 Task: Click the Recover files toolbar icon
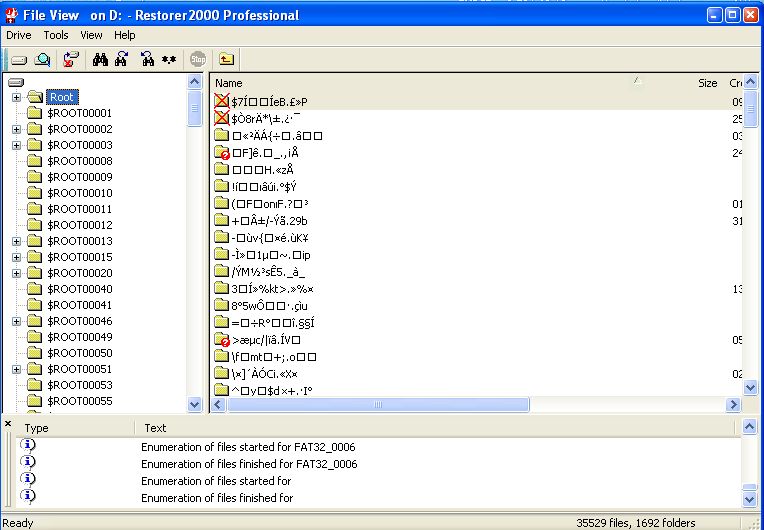point(71,59)
